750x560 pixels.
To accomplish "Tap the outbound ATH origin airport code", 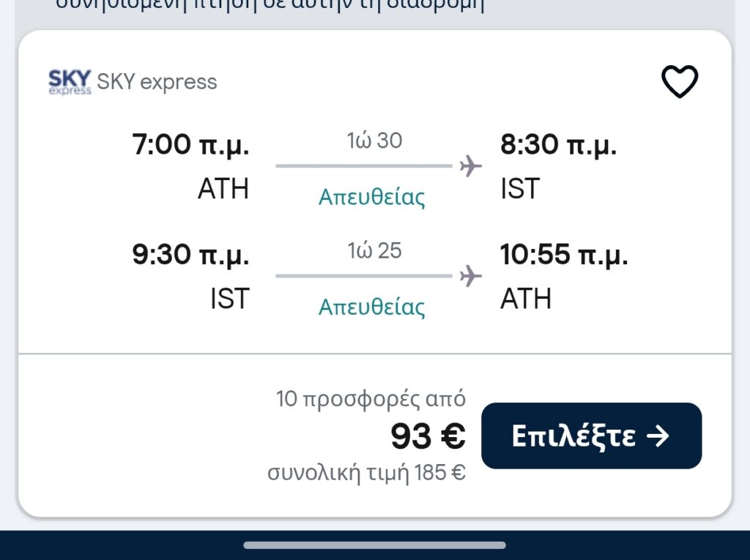I will pos(223,189).
